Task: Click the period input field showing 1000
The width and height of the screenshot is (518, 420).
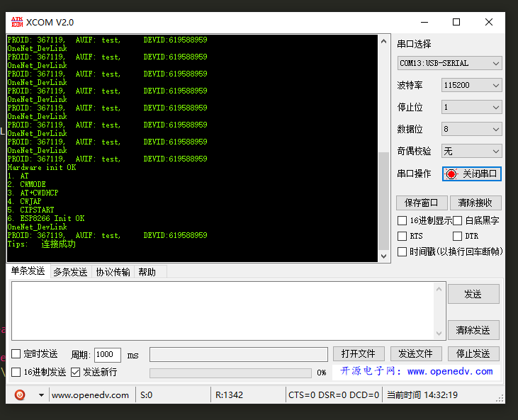Action: click(x=108, y=355)
